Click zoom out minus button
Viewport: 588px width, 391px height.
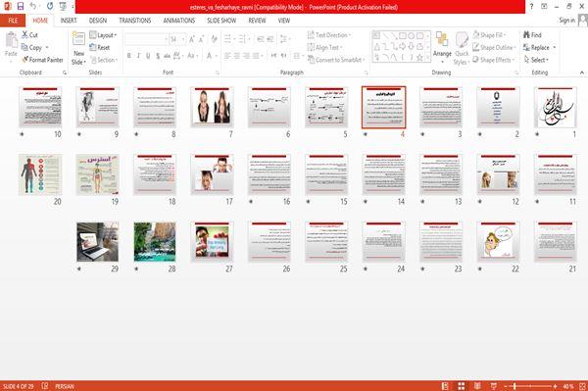[506, 386]
